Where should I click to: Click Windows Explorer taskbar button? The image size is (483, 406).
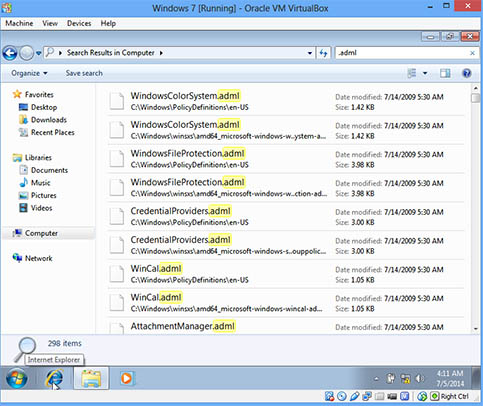91,379
